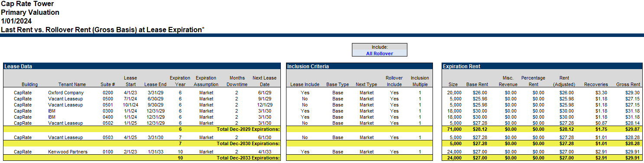644x163 pixels.
Task: Click next lease date 9/1/29
Action: coord(264,99)
